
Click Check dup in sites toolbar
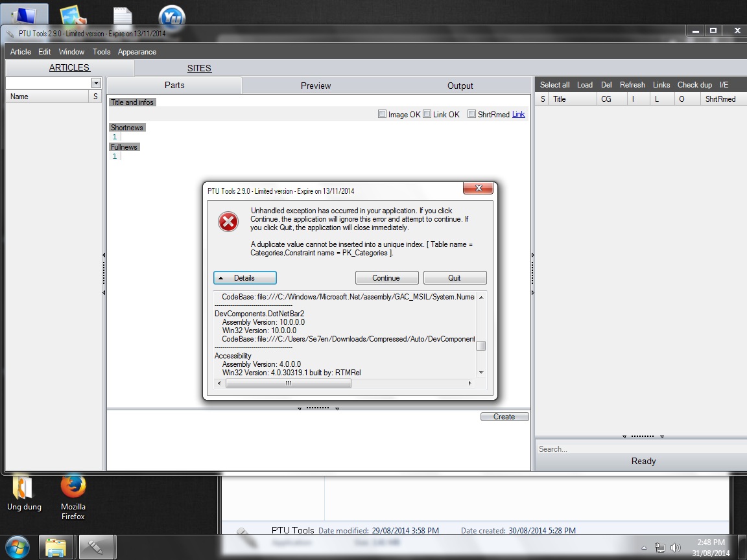[694, 85]
